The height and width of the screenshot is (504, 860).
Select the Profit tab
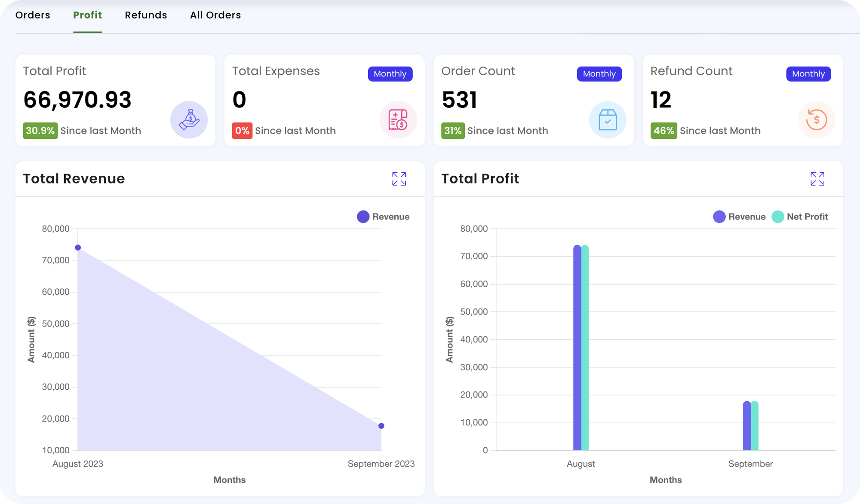tap(87, 15)
